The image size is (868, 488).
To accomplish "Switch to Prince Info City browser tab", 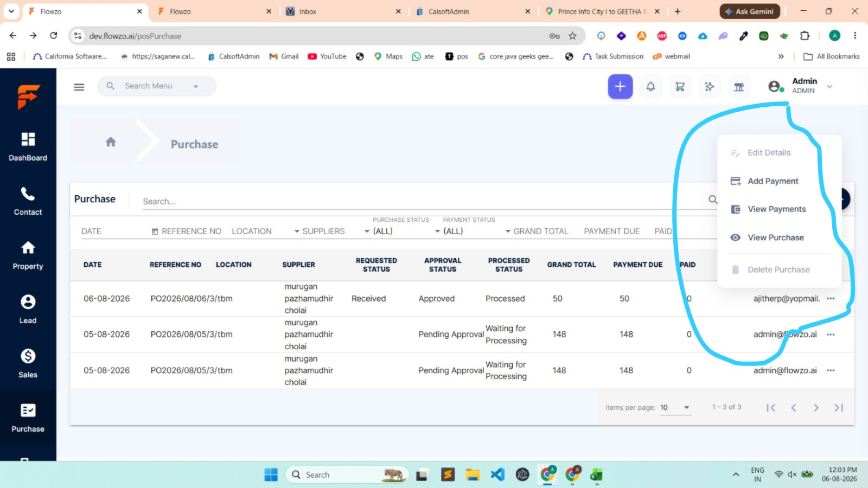I will click(602, 11).
